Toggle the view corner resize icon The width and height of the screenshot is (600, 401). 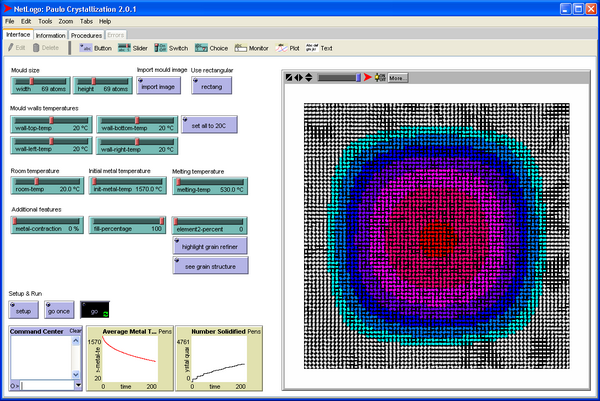point(289,77)
